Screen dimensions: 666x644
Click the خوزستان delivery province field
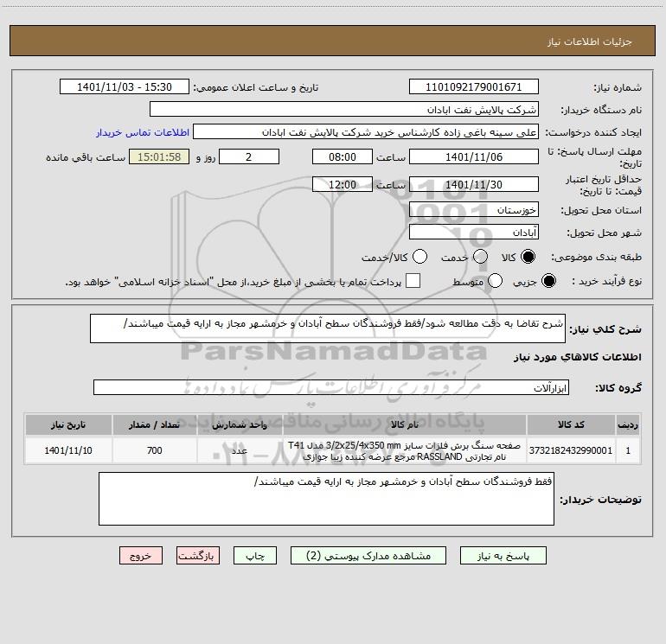tap(473, 210)
